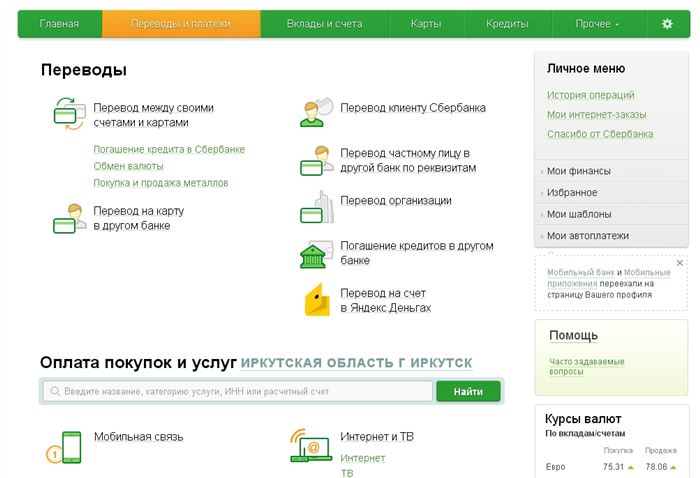Image resolution: width=700 pixels, height=478 pixels.
Task: Open Перевод организации
Action: coord(396,200)
